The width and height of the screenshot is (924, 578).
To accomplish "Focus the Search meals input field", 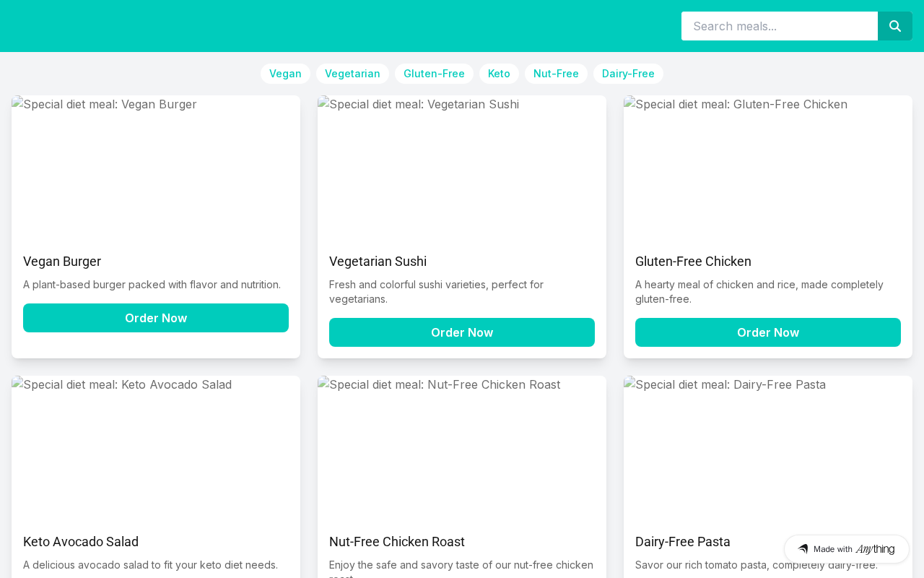I will click(x=779, y=26).
